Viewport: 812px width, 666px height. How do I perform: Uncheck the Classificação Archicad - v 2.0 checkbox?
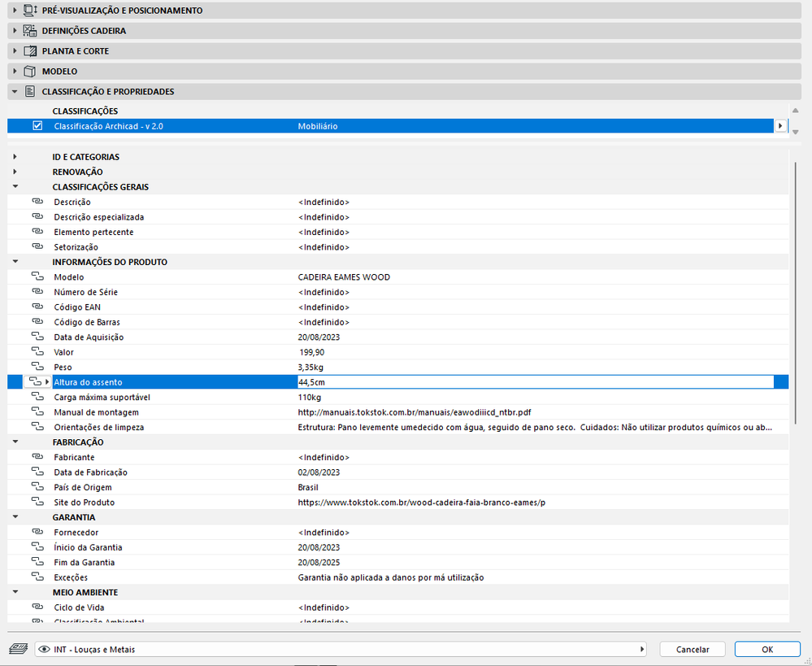37,126
